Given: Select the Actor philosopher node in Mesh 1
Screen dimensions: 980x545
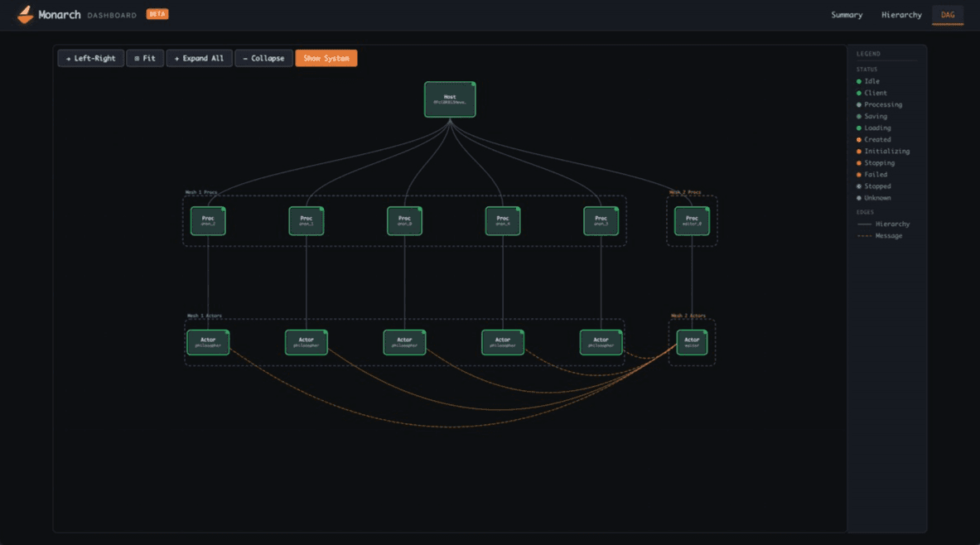Looking at the screenshot, I should point(208,341).
